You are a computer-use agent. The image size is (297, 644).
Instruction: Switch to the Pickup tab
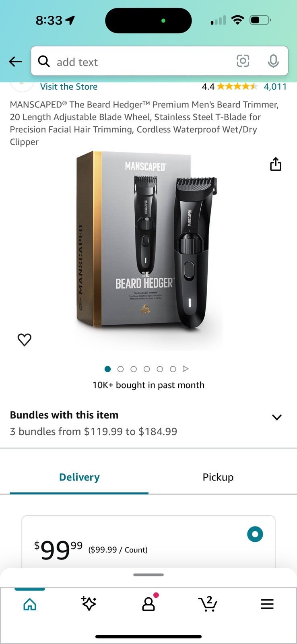[x=218, y=477]
